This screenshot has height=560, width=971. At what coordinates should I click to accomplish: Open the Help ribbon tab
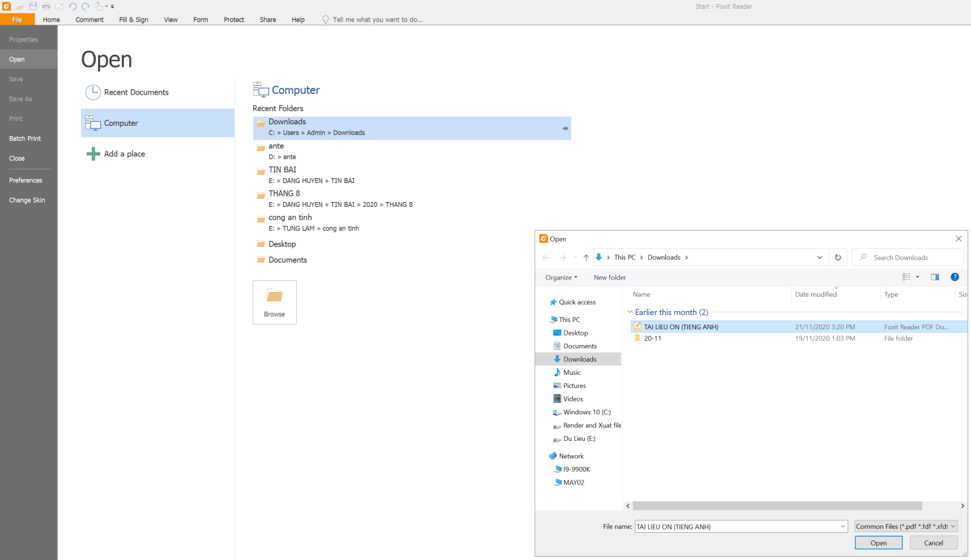(x=298, y=20)
